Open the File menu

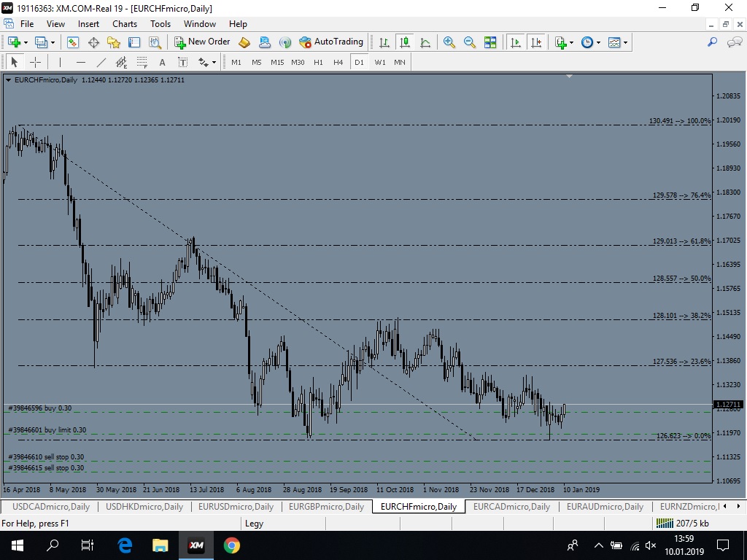(27, 24)
